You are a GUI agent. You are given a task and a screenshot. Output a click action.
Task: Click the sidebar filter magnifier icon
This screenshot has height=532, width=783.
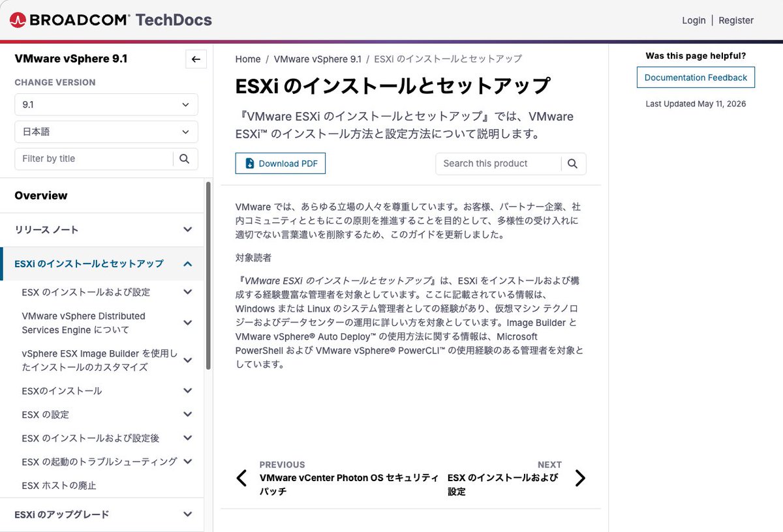point(184,158)
